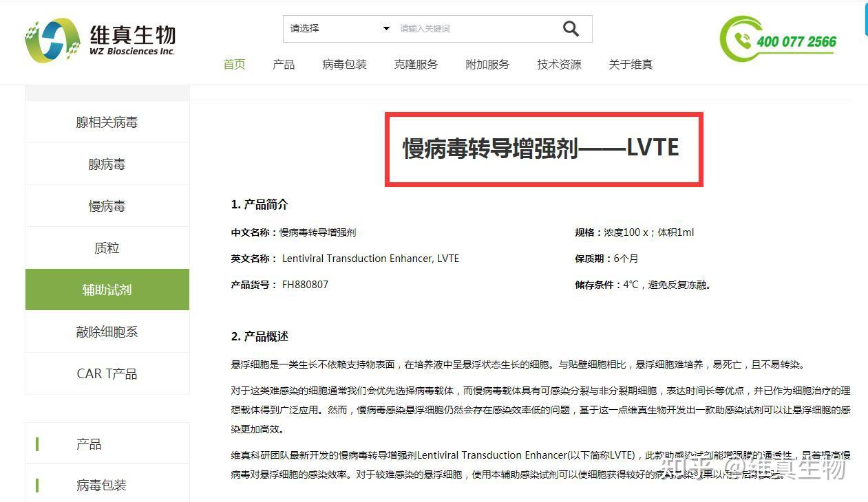Open the 腺病毒 sidebar category
Screen dimensions: 868x502
107,164
